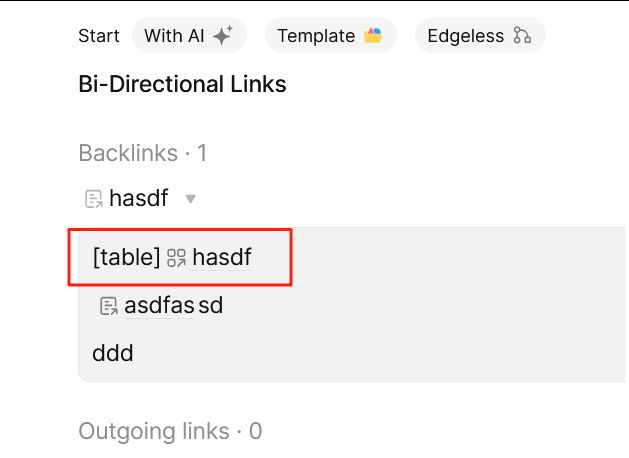Collapse the hasdf backlink with the triangle
The image size is (629, 458).
click(191, 199)
